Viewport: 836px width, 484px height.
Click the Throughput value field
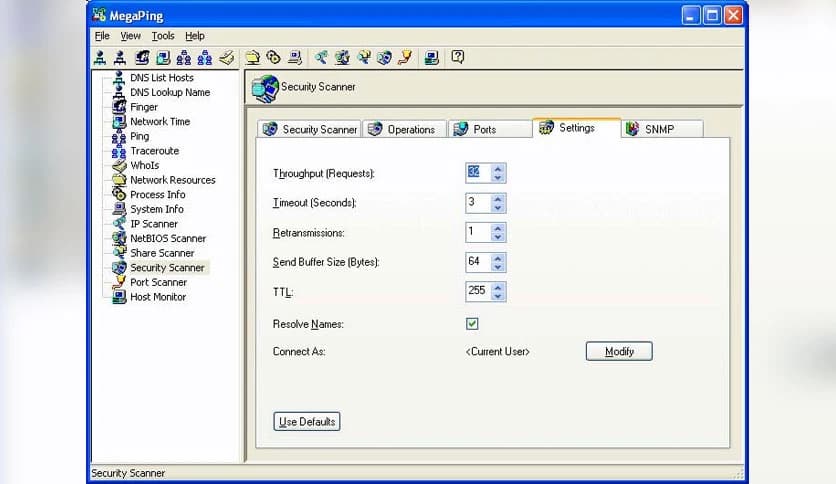(x=478, y=173)
